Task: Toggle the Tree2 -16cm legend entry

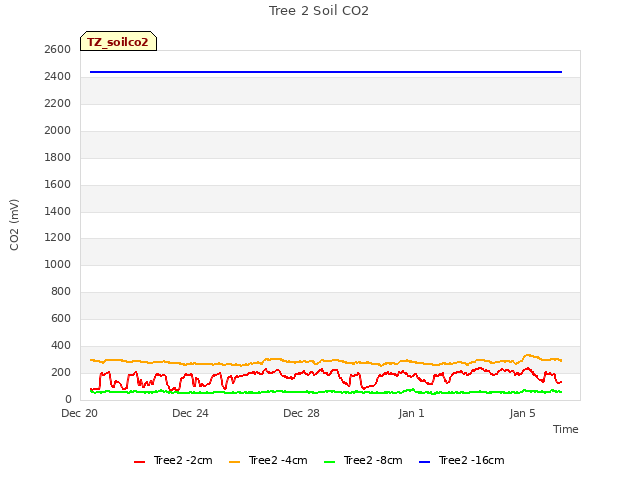Action: 462,460
